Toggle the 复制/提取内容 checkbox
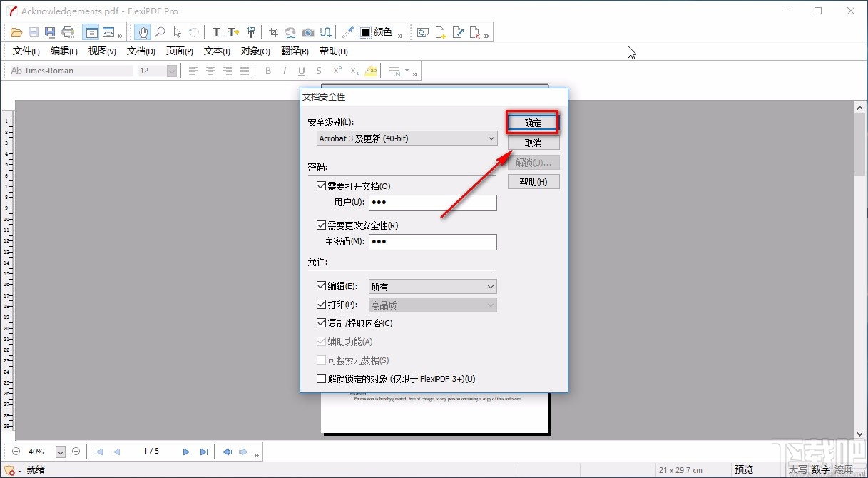The width and height of the screenshot is (868, 478). (321, 322)
